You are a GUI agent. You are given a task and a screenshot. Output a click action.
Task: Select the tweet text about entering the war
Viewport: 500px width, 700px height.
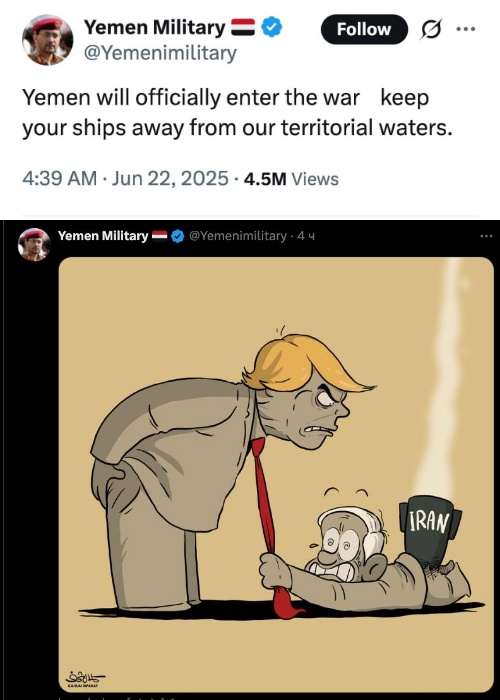click(x=237, y=113)
